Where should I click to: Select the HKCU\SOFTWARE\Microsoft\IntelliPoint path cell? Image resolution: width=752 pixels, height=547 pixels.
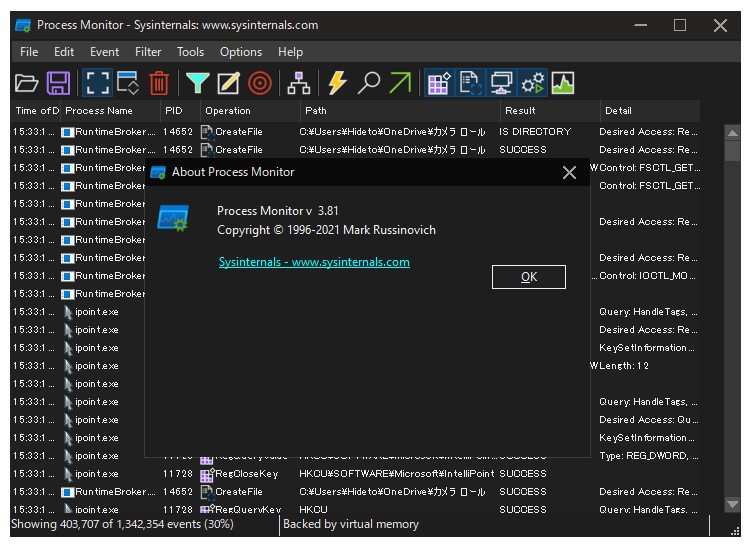[397, 474]
